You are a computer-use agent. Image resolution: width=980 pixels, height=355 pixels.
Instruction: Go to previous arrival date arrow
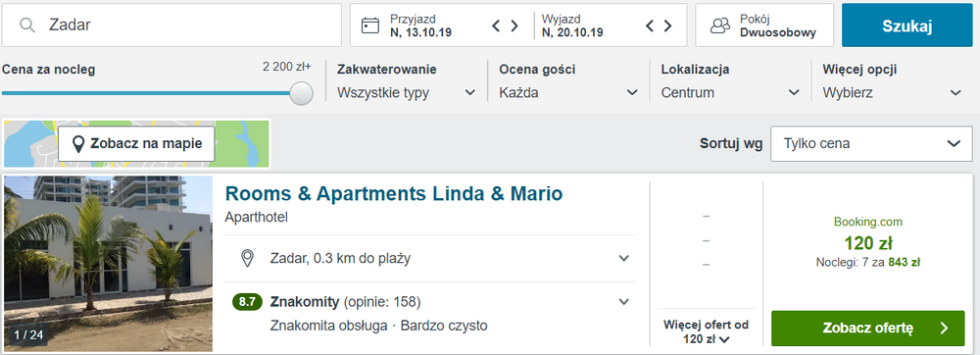point(496,25)
